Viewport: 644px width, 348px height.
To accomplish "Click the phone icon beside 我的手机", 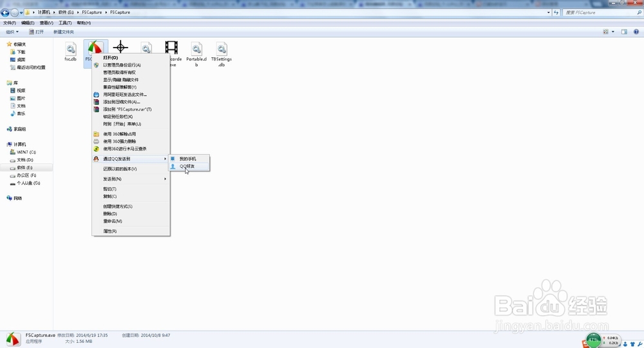I will [x=173, y=158].
